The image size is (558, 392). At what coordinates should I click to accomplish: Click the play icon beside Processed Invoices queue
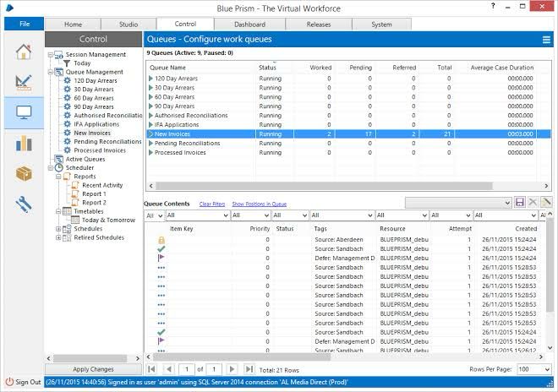point(152,152)
